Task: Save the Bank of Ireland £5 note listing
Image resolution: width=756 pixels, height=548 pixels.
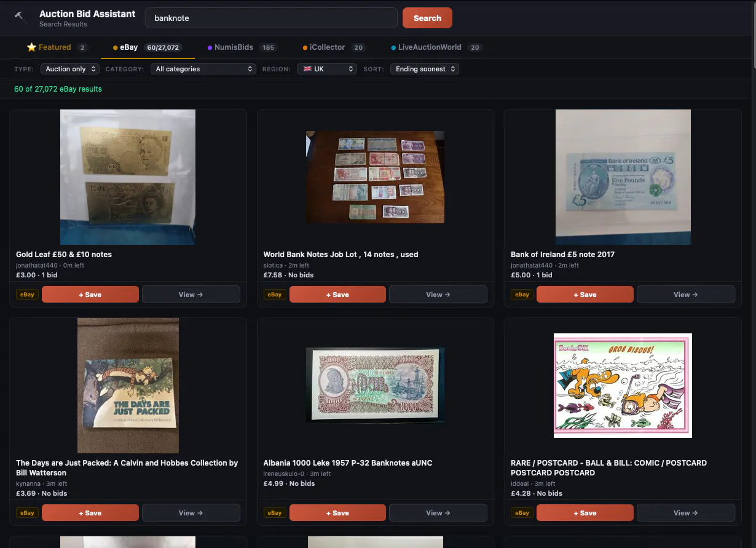Action: (x=585, y=295)
